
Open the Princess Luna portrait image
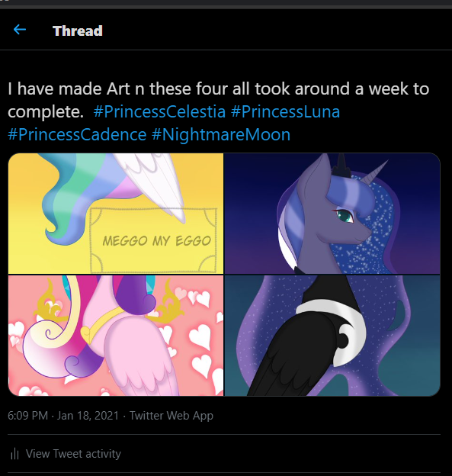(332, 214)
